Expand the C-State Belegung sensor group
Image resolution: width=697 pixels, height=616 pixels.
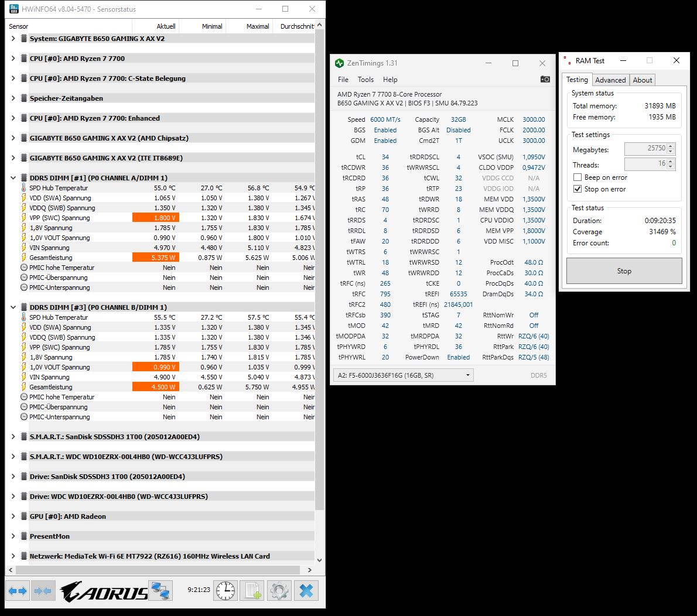click(13, 78)
